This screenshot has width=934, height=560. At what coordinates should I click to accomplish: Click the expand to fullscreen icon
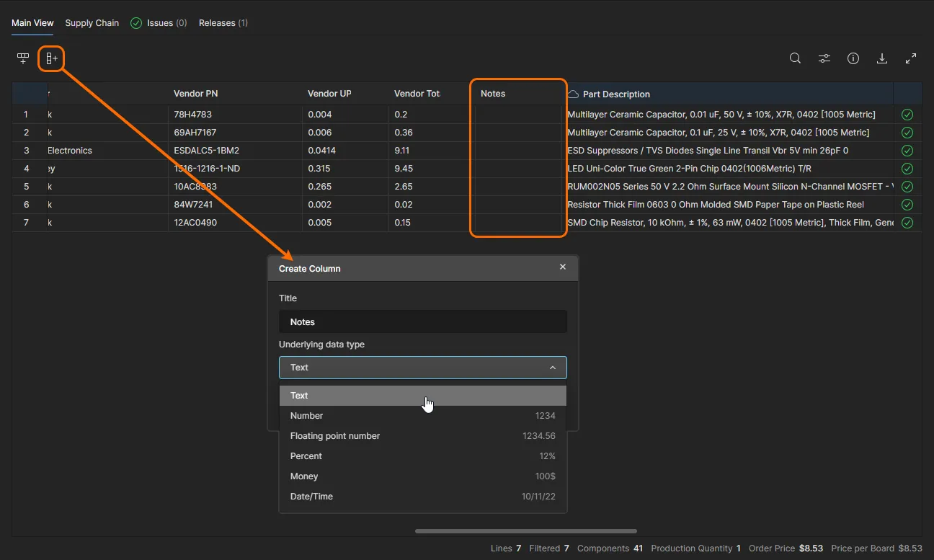point(911,58)
